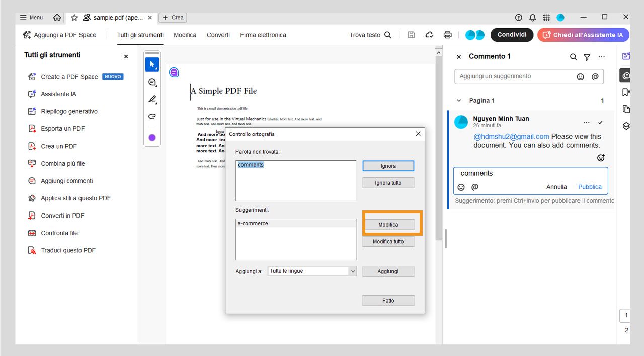The width and height of the screenshot is (644, 356).
Task: Open the Converti tab
Action: [x=218, y=35]
